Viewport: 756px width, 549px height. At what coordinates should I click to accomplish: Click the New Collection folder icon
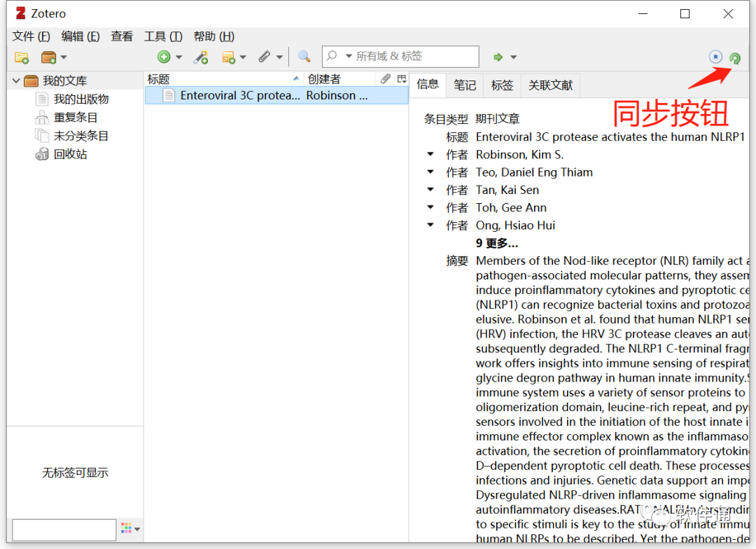(x=21, y=57)
